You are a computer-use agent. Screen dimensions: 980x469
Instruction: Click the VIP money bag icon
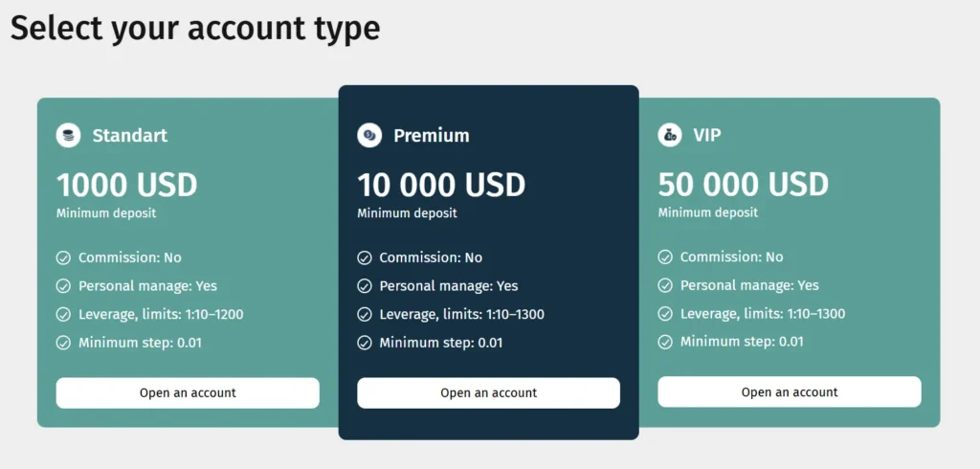(670, 136)
